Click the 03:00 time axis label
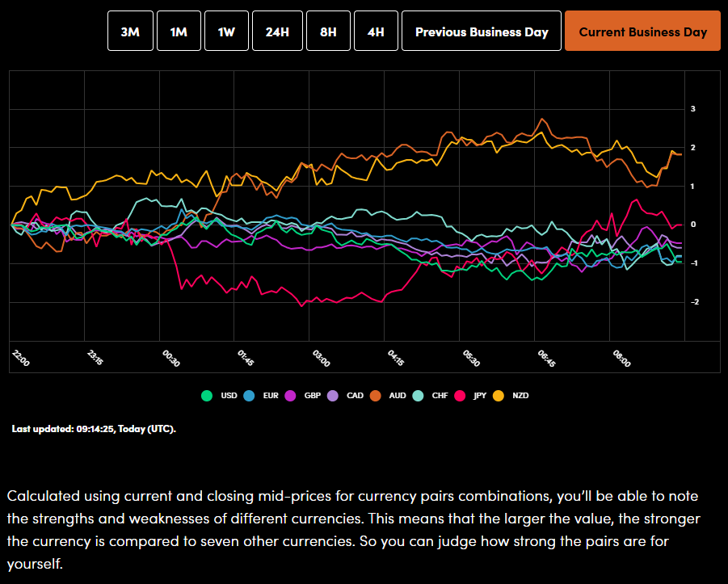Screen dimensions: 728x584 pyautogui.click(x=322, y=359)
